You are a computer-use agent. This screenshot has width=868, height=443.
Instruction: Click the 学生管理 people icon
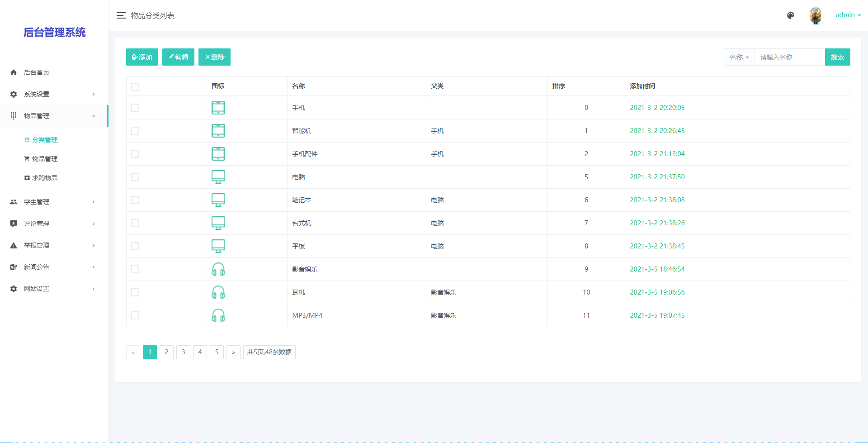tap(13, 201)
